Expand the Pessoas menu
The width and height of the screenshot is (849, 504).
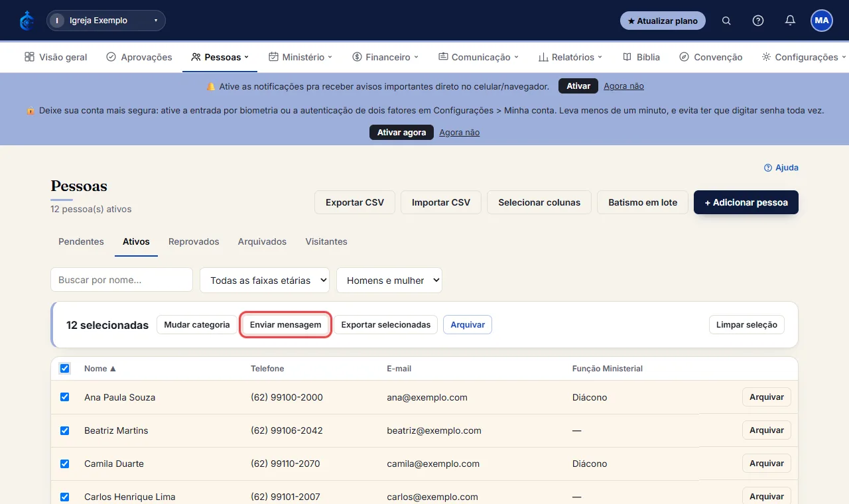pos(220,57)
